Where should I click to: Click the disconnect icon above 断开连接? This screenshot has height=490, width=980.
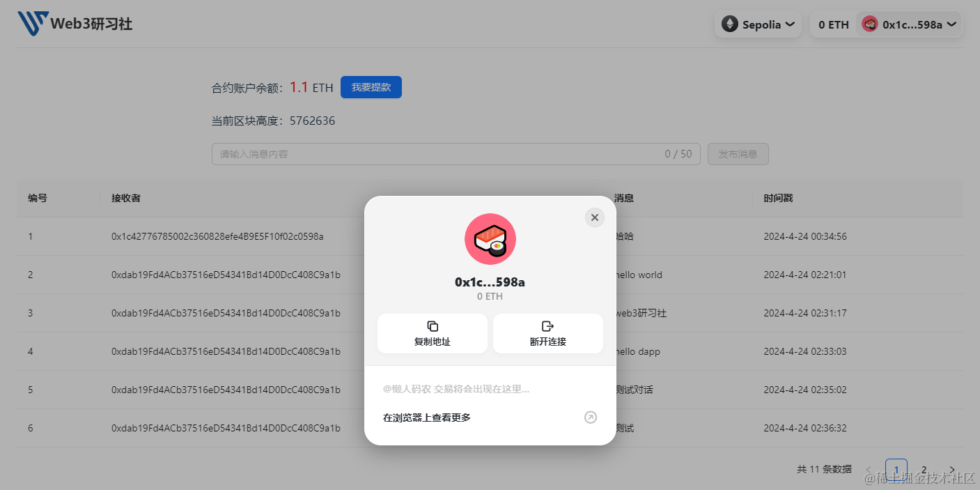547,325
